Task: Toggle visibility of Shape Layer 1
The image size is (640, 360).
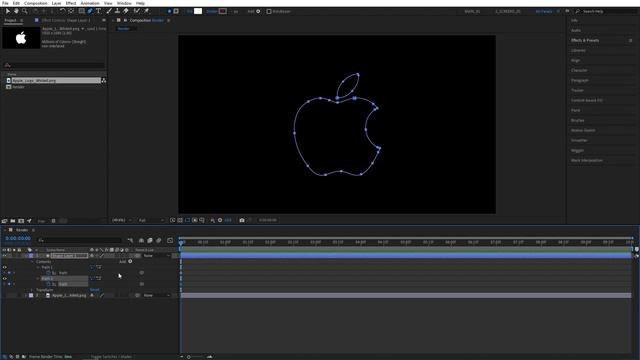Action: (4, 256)
